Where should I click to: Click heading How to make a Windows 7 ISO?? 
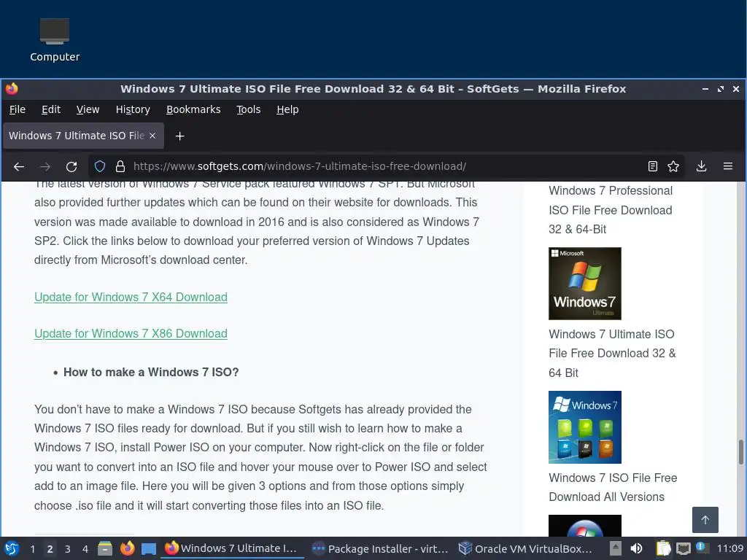point(151,372)
